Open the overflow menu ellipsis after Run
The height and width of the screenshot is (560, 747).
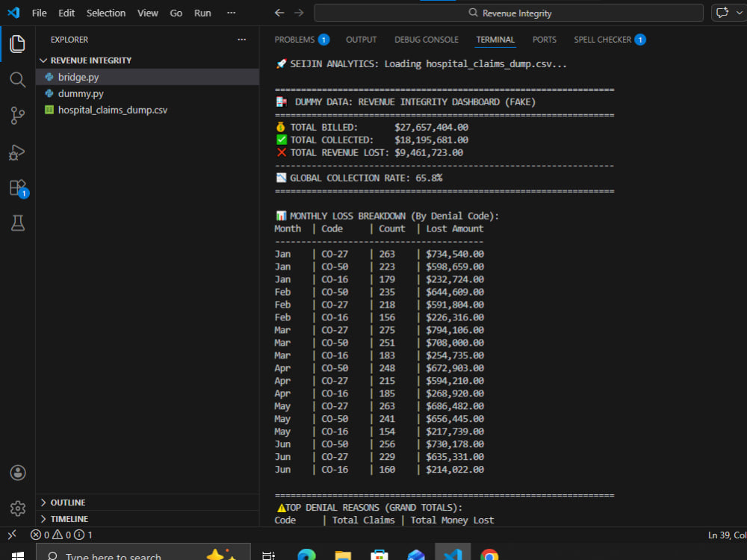tap(232, 13)
